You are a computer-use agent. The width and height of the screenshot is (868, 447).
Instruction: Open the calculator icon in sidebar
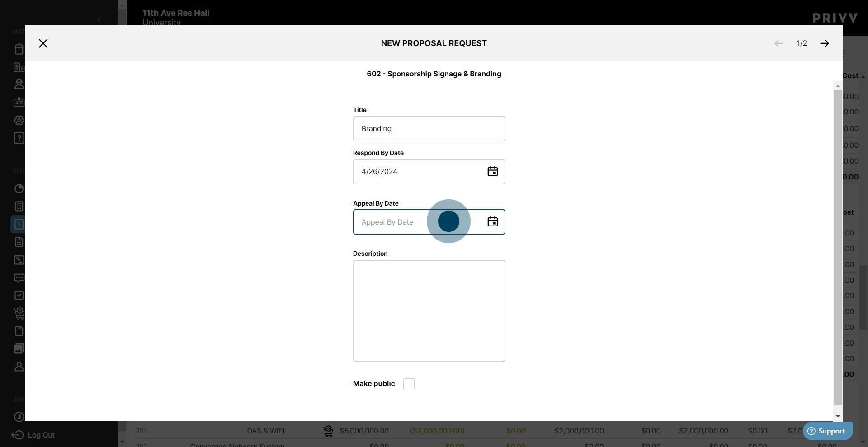click(19, 207)
